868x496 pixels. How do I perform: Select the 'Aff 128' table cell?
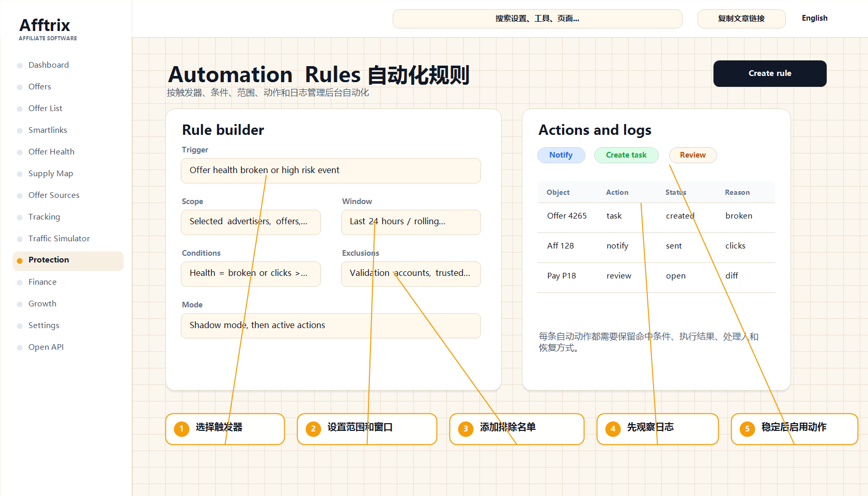[561, 246]
